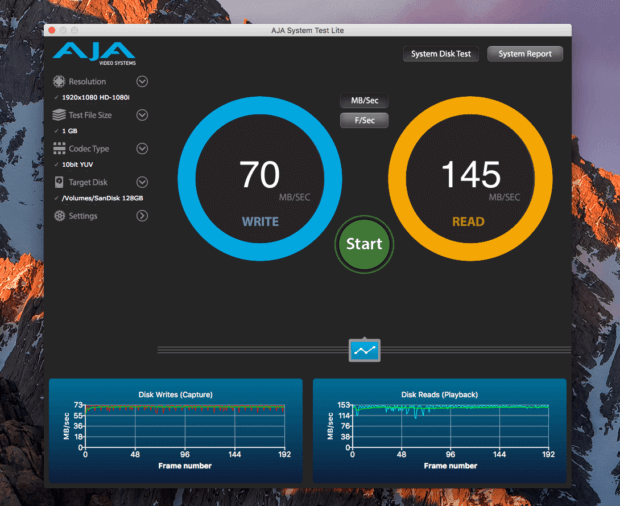Expand the Target Disk dropdown chevron
Screen dimensions: 620x506
tap(142, 182)
